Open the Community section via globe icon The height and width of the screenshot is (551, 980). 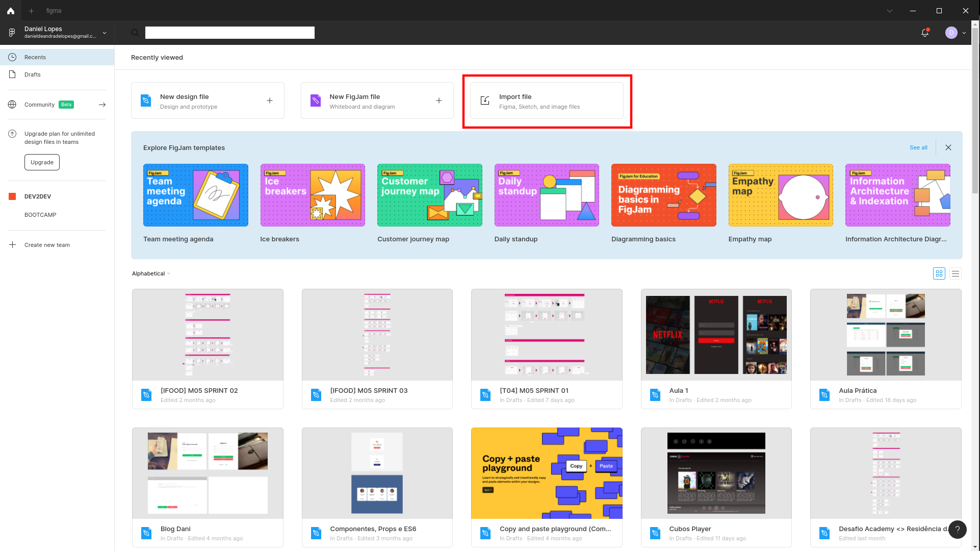(x=12, y=104)
